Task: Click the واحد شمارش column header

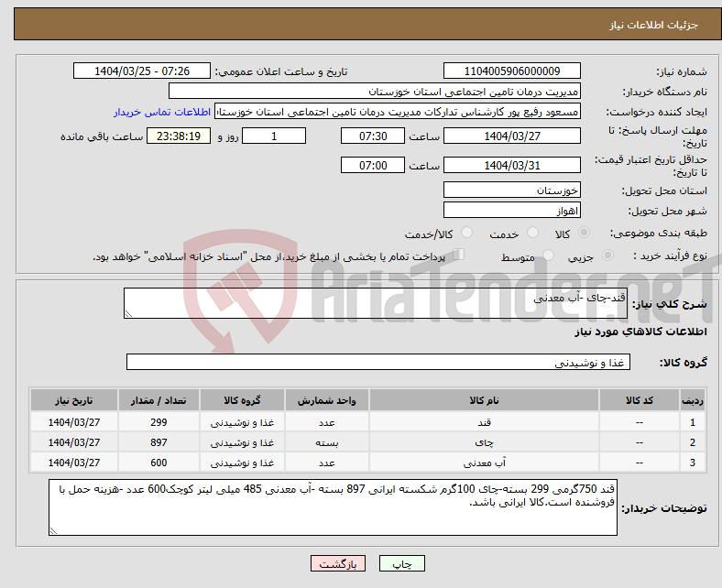Action: click(x=326, y=400)
